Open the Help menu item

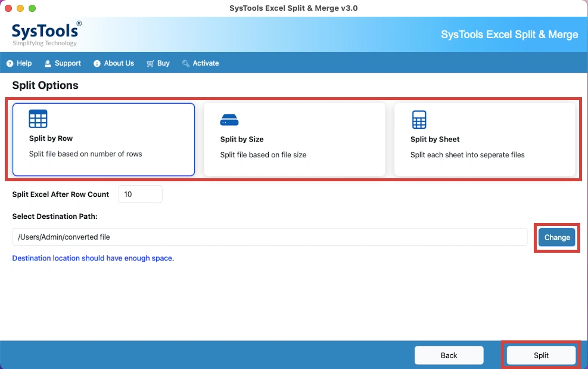coord(19,63)
